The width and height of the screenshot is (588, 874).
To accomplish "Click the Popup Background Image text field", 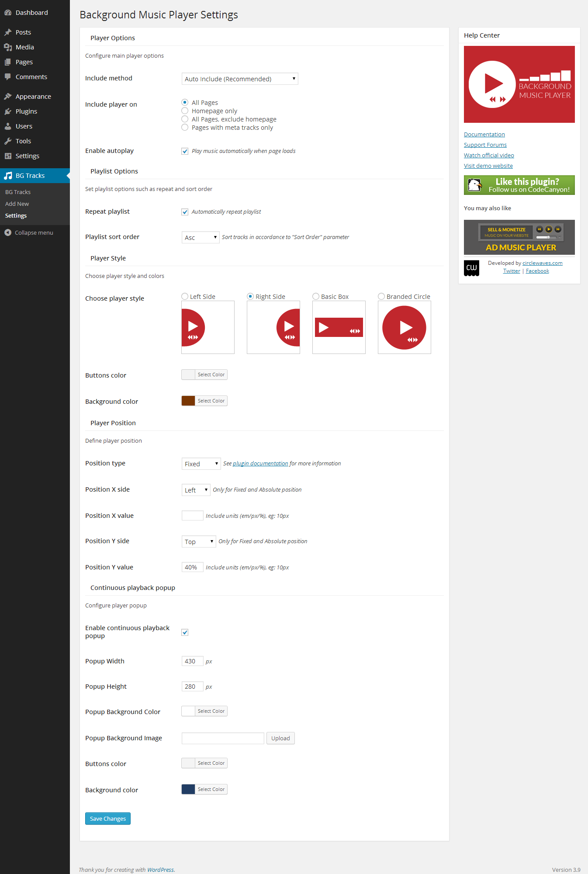I will tap(223, 738).
